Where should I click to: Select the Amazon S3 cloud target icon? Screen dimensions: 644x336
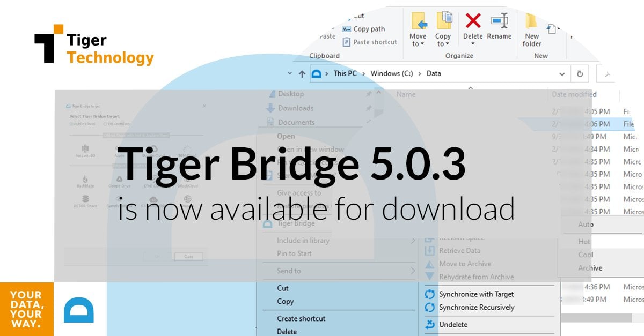coord(84,148)
